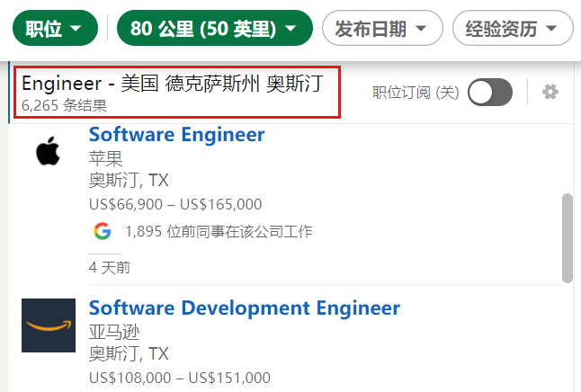This screenshot has height=392, width=581.
Task: Click 奥斯汀, TX location under 亚马逊
Action: click(x=129, y=354)
